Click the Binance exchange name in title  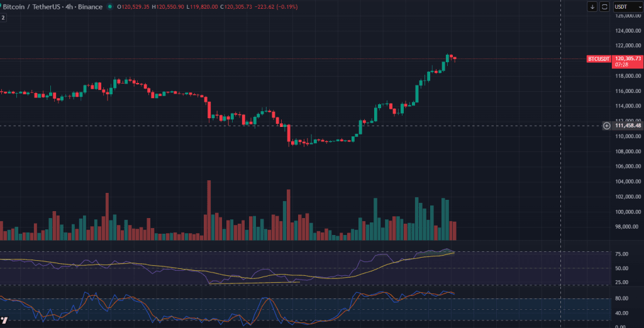(91, 6)
